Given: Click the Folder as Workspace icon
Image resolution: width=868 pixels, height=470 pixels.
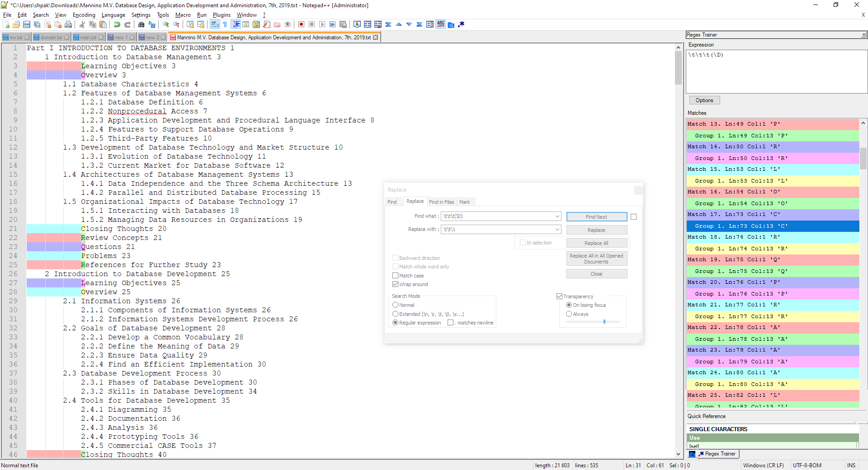Looking at the screenshot, I should 277,24.
